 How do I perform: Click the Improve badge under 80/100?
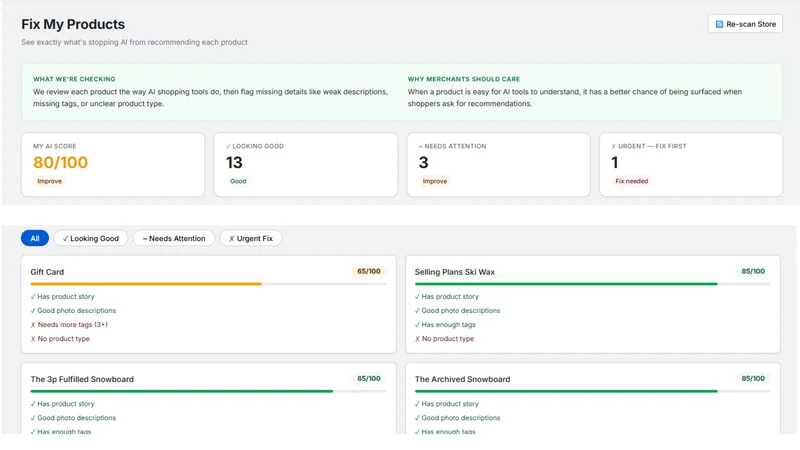[49, 181]
